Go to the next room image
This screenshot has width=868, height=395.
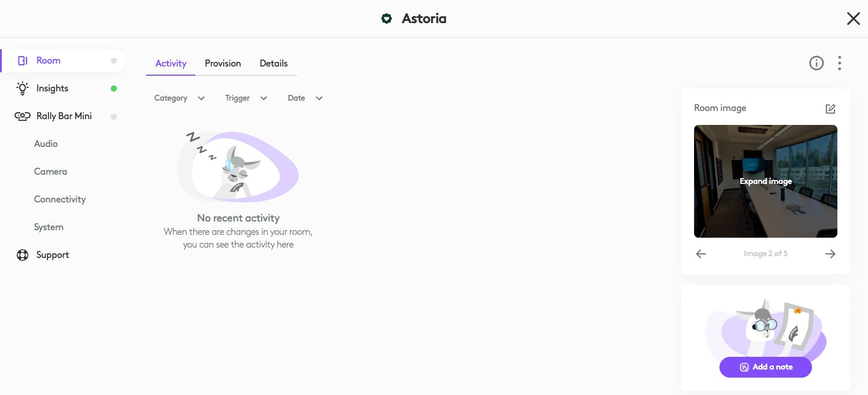pyautogui.click(x=830, y=254)
